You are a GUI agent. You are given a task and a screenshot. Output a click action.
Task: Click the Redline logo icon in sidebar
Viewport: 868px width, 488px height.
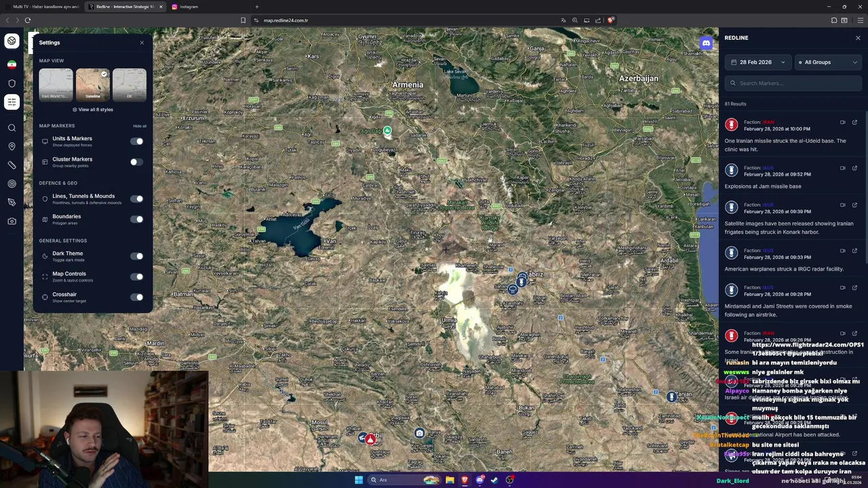pos(12,41)
